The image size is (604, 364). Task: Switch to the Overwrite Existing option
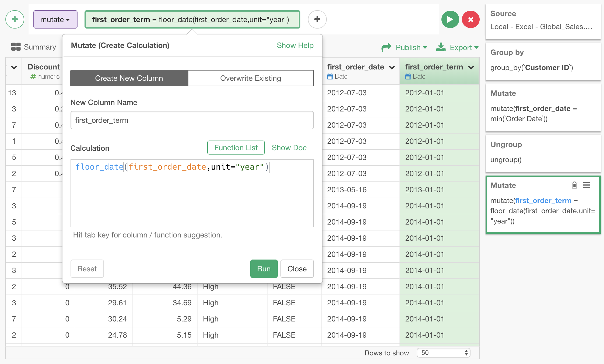[x=251, y=78]
